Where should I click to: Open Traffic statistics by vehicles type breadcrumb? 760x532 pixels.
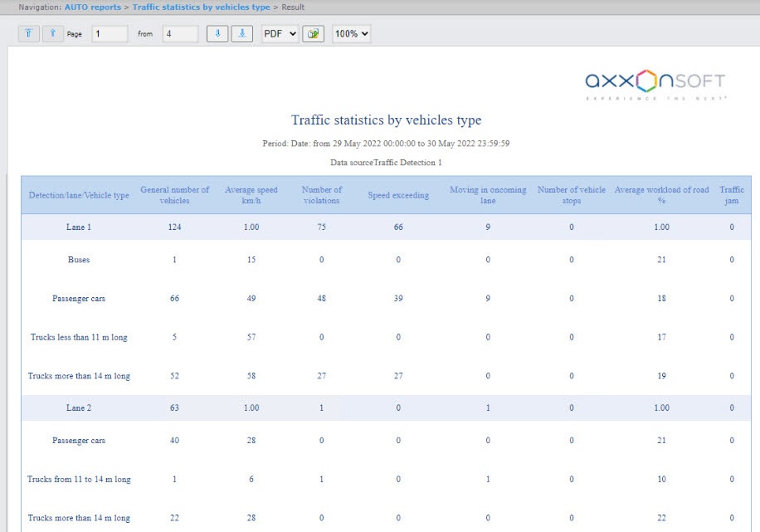pyautogui.click(x=201, y=7)
